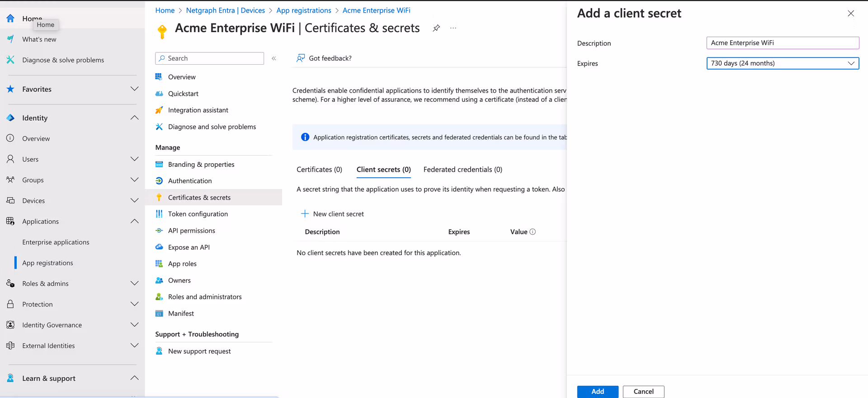Switch to the Certificates (0) tab

[x=319, y=170]
